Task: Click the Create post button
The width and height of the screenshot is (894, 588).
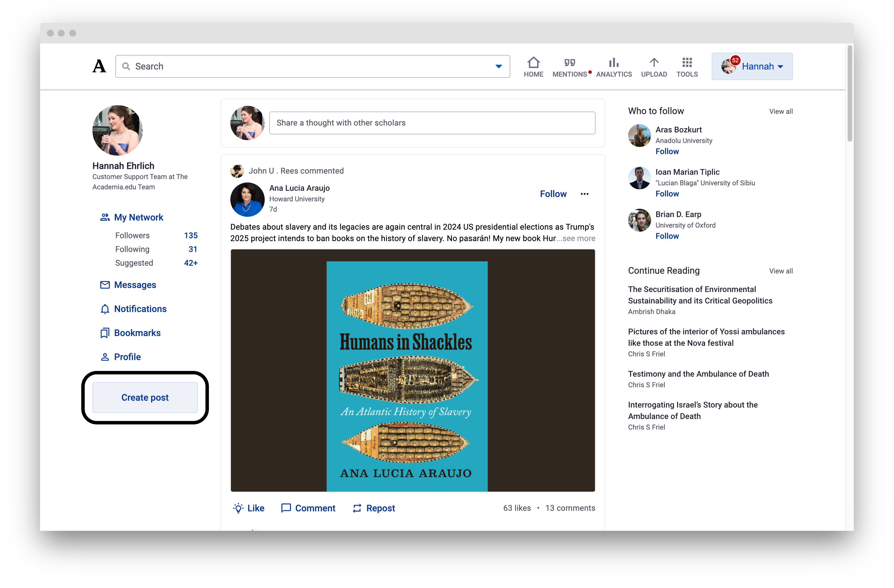Action: [145, 397]
